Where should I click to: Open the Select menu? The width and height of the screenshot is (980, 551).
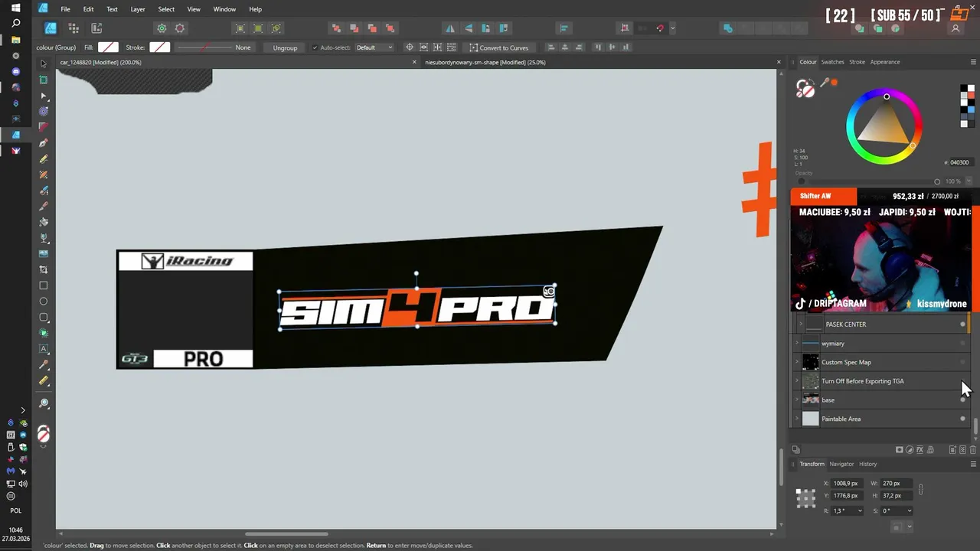pyautogui.click(x=166, y=9)
